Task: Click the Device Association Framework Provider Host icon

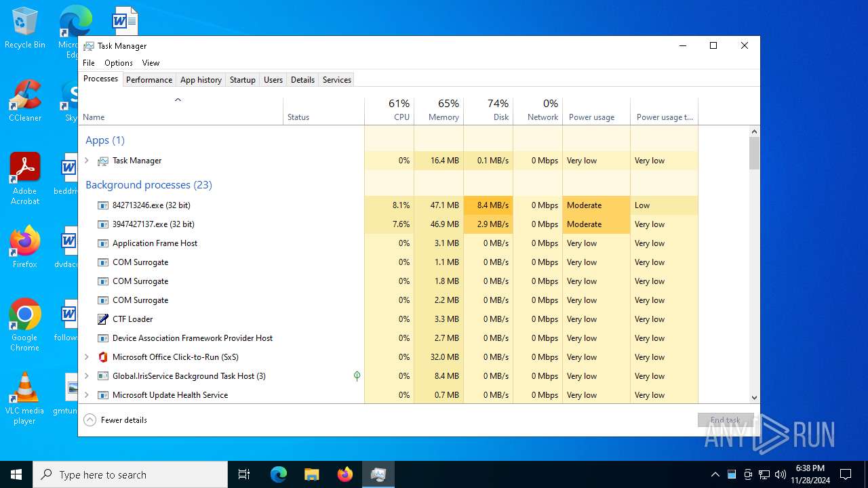Action: (103, 338)
